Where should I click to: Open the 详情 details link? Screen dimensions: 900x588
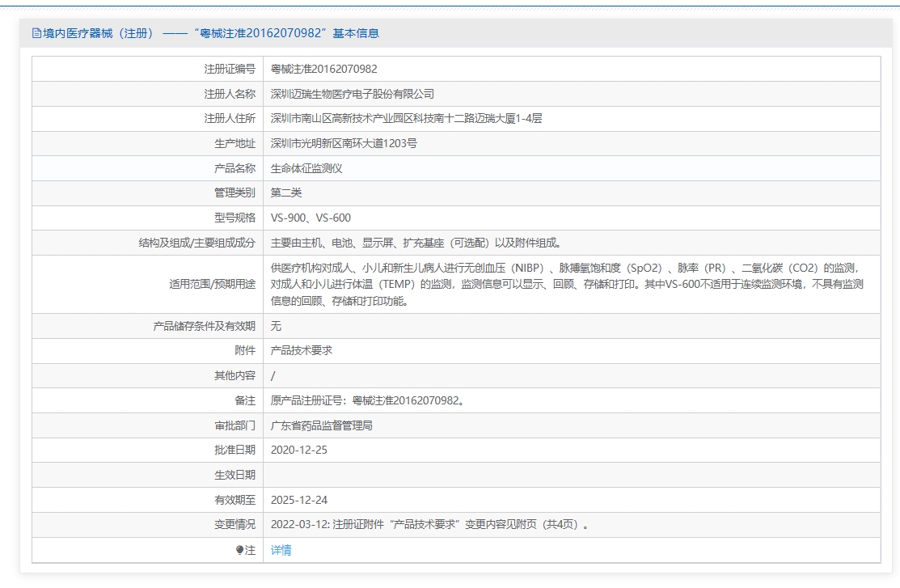(x=281, y=550)
